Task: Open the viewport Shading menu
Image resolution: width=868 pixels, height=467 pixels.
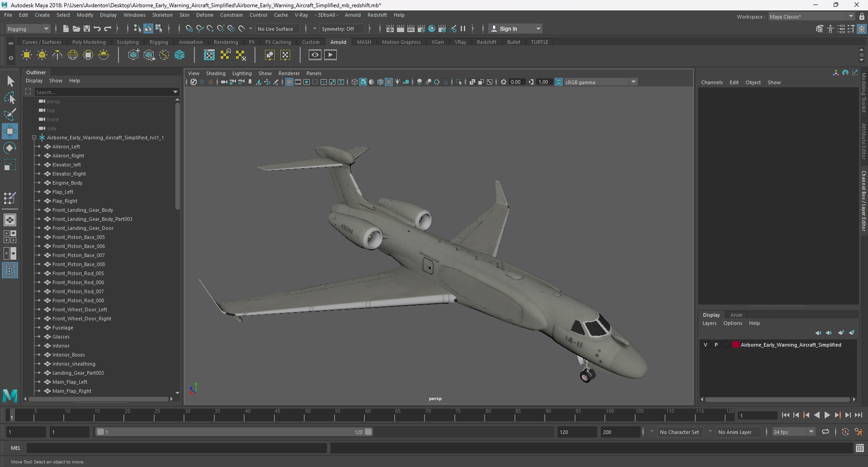Action: [216, 73]
